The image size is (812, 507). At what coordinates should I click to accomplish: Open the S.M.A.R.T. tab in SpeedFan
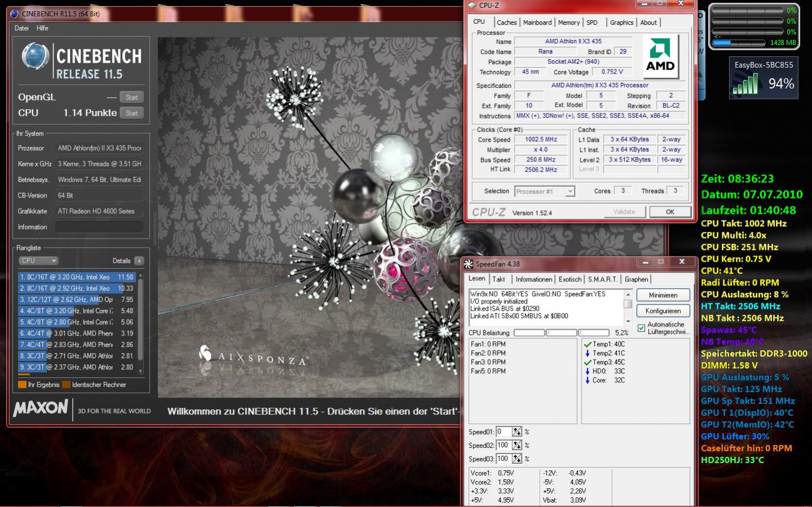click(603, 279)
